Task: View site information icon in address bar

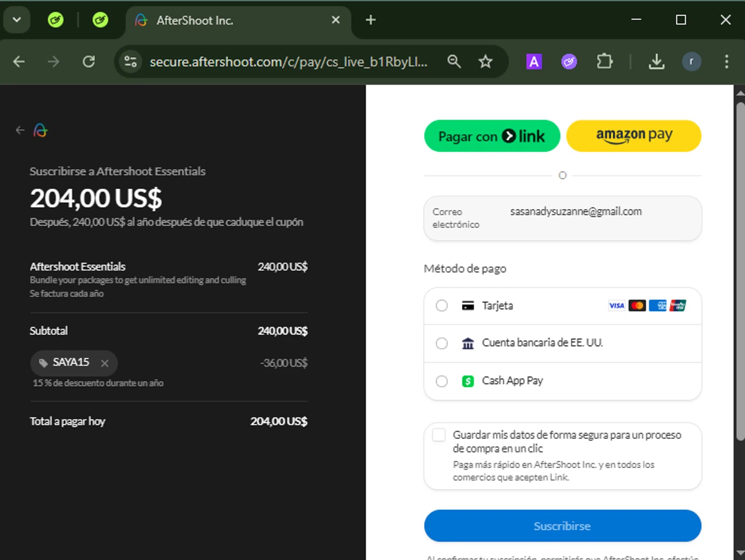Action: click(x=131, y=62)
